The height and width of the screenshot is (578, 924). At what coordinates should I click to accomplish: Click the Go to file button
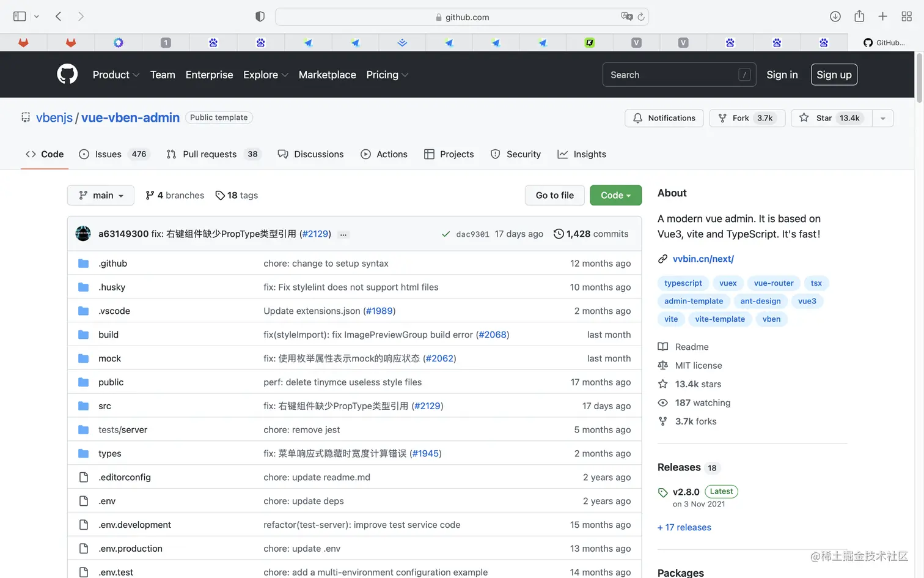[555, 195]
